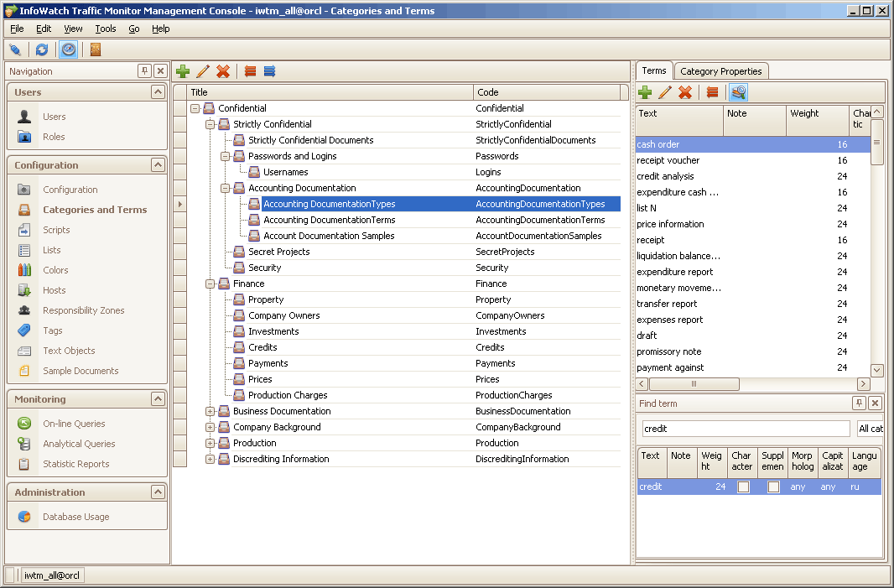Open the Edit menu
The height and width of the screenshot is (588, 894).
[44, 29]
